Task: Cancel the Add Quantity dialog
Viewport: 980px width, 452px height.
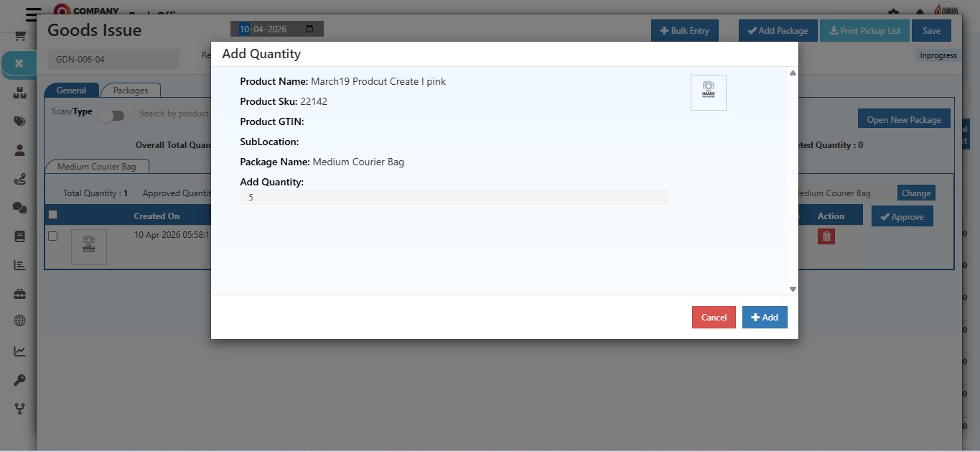Action: tap(713, 317)
